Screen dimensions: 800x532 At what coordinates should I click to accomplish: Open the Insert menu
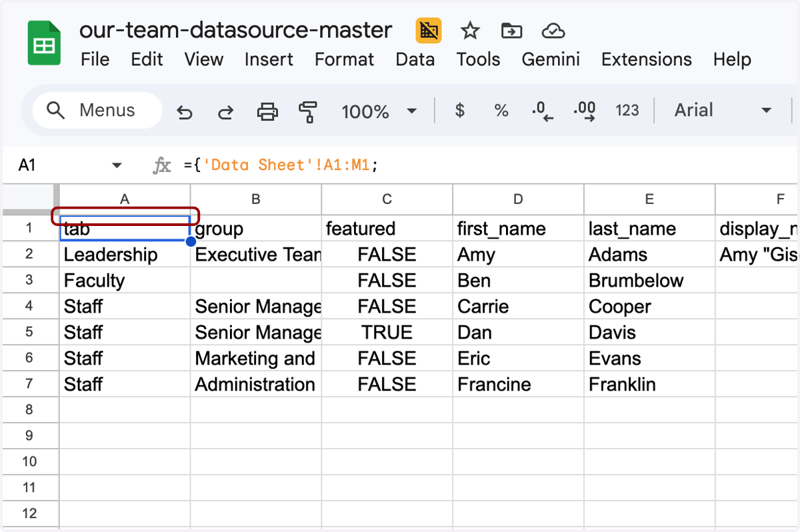click(269, 59)
